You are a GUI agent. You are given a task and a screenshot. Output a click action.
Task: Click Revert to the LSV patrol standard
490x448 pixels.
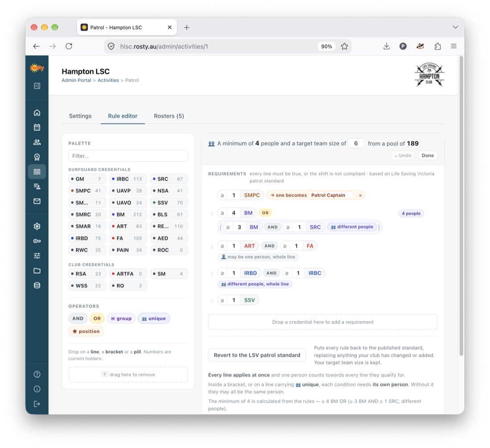[x=257, y=355]
